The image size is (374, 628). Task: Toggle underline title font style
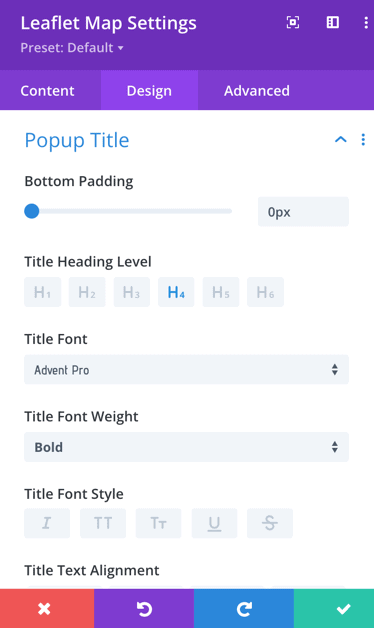[214, 523]
